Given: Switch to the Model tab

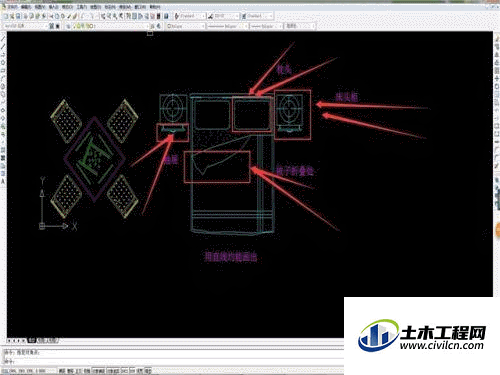Looking at the screenshot, I should click(x=32, y=341).
